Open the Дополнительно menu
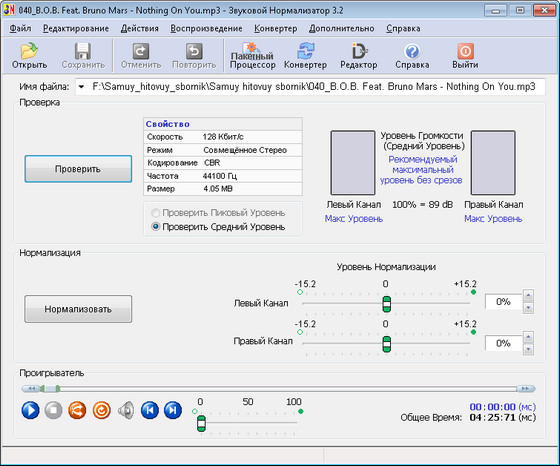 341,29
